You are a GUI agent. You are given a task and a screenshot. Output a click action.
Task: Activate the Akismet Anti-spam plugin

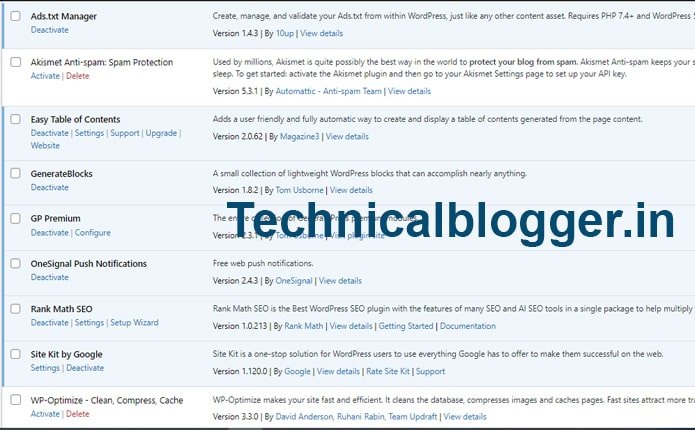tap(45, 76)
